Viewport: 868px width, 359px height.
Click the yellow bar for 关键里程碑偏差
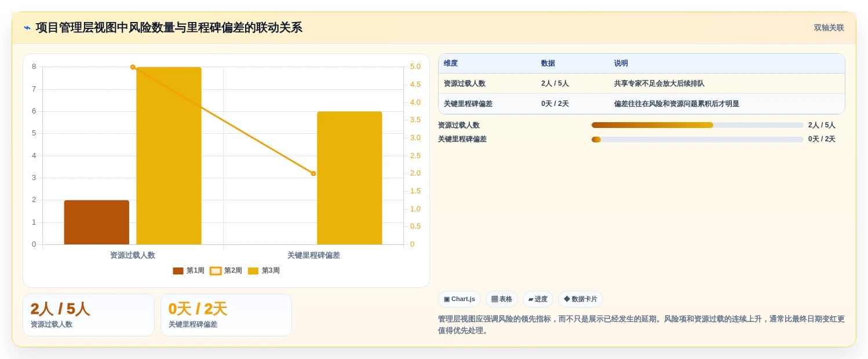tap(349, 178)
